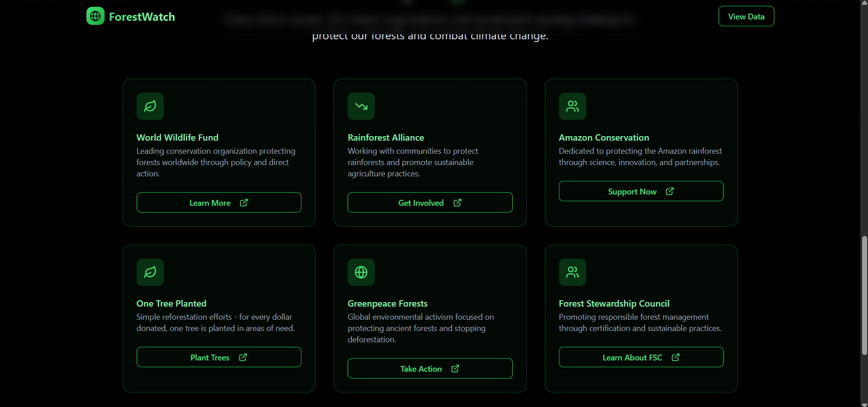868x407 pixels.
Task: Click the View Data button
Action: point(746,16)
